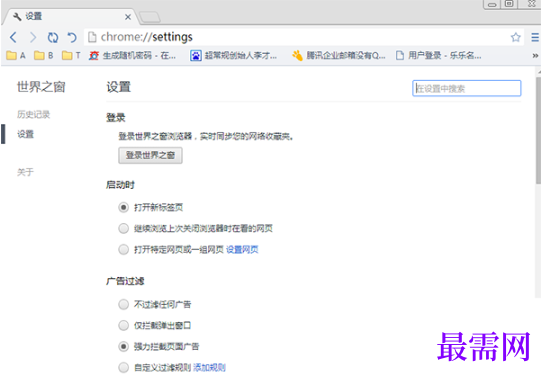The height and width of the screenshot is (378, 549).
Task: Open the 生成随机密码 bookmark
Action: pos(132,55)
